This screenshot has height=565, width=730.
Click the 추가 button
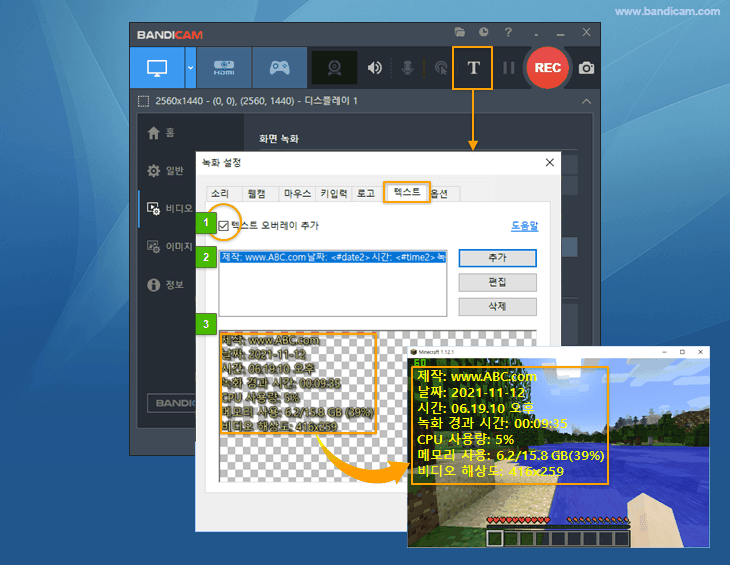coord(497,258)
